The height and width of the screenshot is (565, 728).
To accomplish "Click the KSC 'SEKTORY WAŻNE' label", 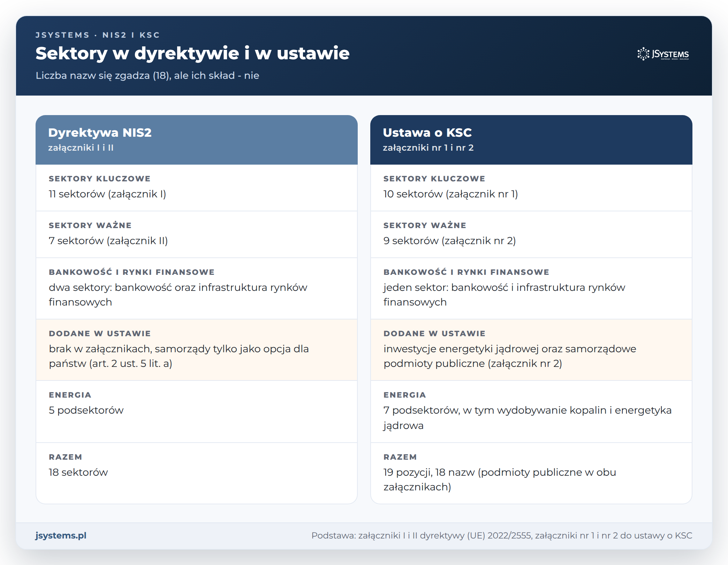I will (425, 225).
